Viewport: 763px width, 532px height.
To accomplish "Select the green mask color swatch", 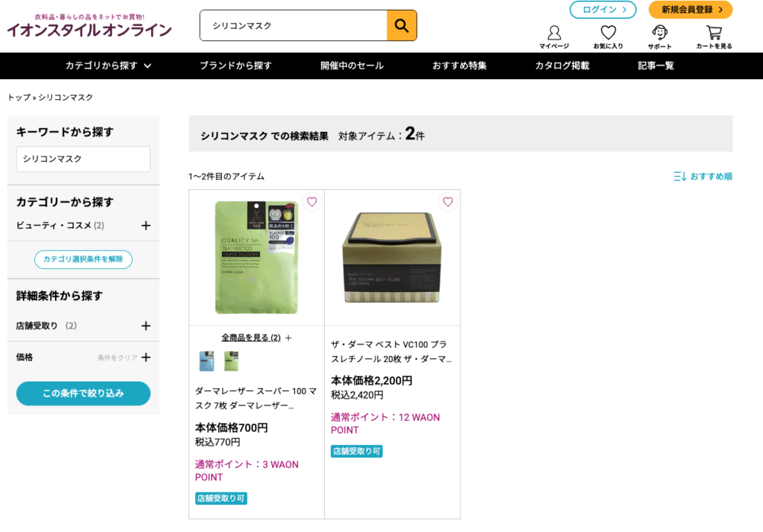I will [x=231, y=361].
